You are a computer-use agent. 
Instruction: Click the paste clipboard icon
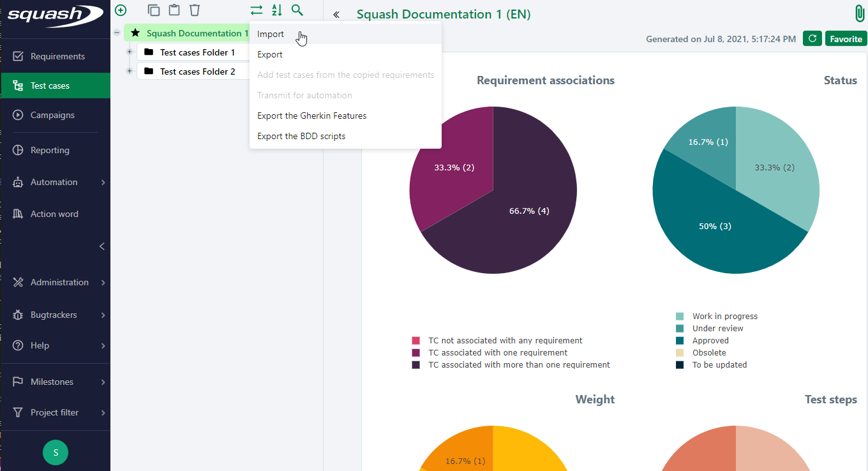174,10
